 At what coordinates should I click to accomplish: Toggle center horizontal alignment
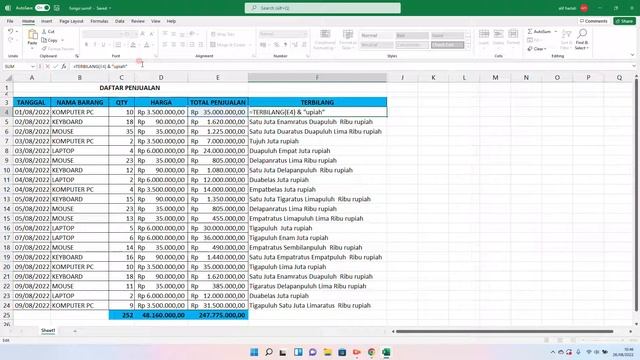point(173,44)
